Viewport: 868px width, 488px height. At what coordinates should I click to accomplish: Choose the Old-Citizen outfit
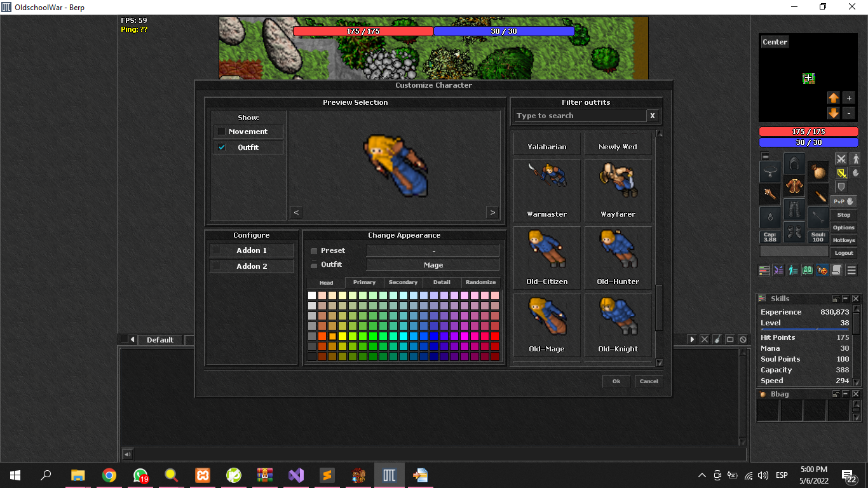pos(546,257)
